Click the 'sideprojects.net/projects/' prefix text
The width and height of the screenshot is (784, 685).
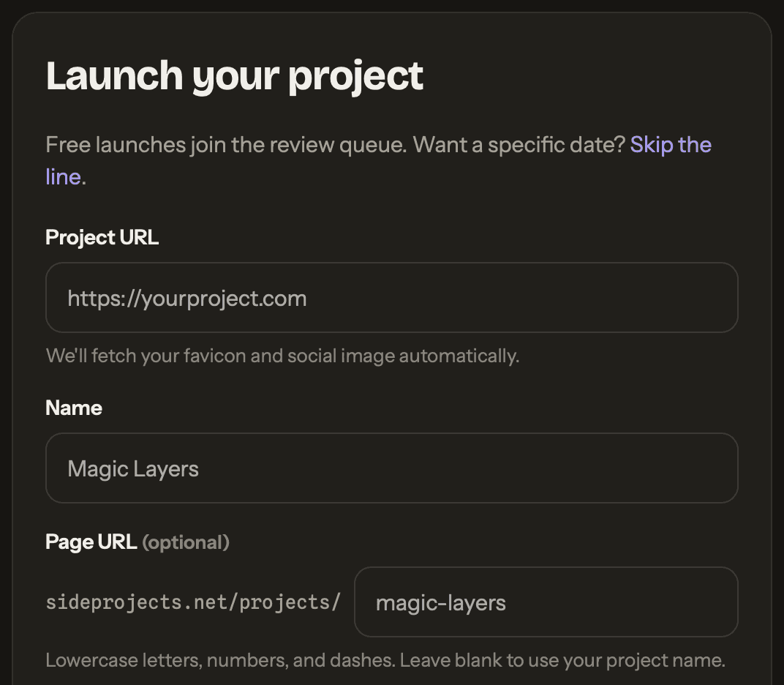point(193,602)
